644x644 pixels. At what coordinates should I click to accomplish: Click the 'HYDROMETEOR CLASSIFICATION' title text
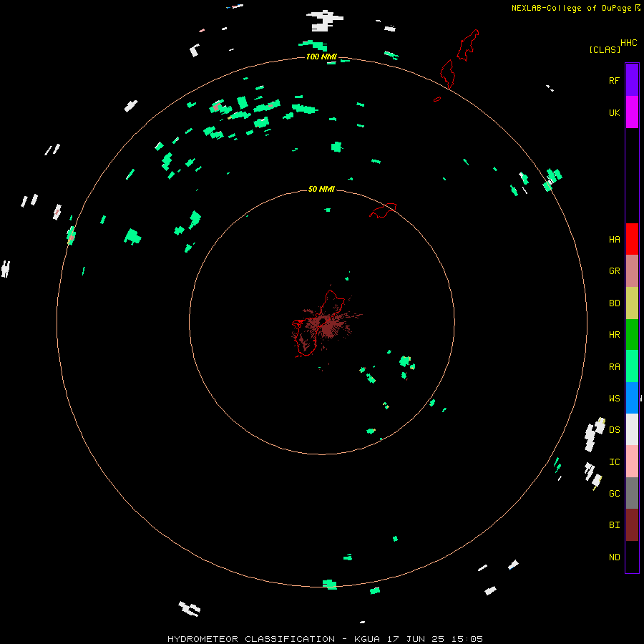tap(251, 639)
